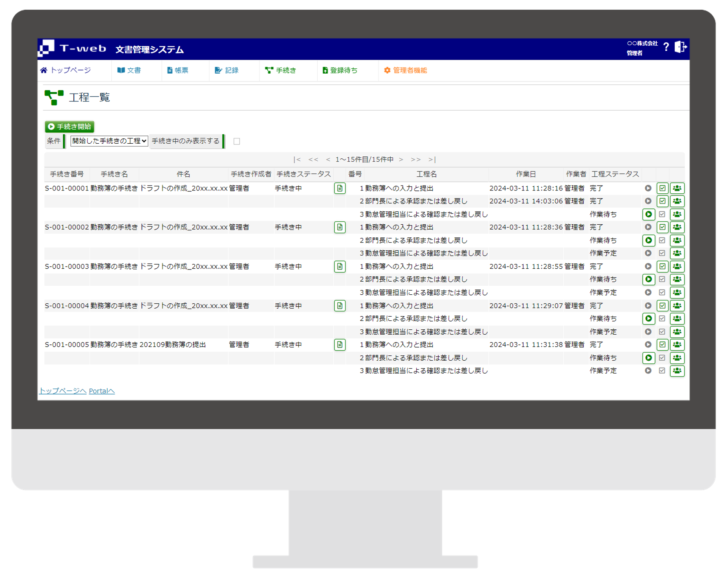
Task: Click the logout icon in header
Action: tap(680, 47)
